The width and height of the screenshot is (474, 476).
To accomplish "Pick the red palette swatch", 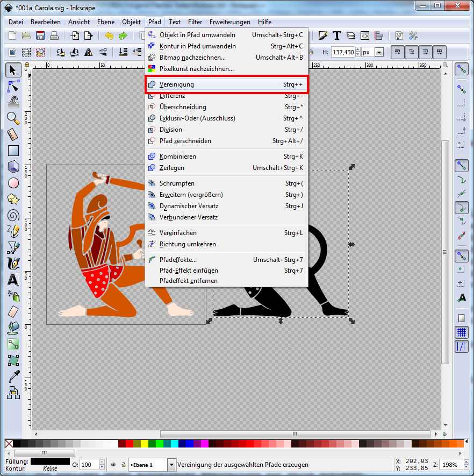I will click(130, 444).
